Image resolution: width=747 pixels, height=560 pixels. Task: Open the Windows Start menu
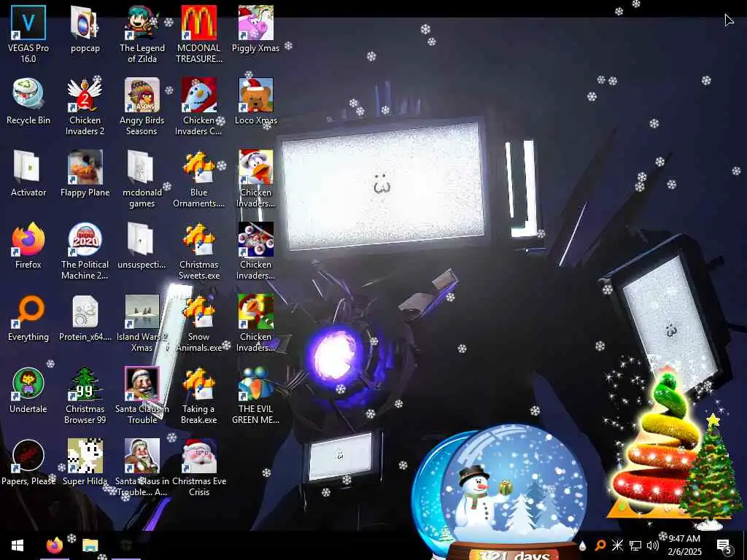(x=18, y=545)
